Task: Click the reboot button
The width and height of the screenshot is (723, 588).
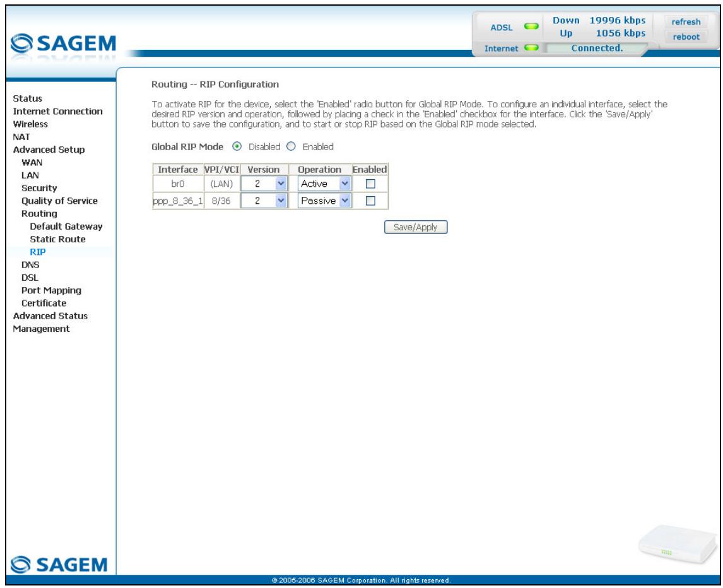Action: pos(686,37)
